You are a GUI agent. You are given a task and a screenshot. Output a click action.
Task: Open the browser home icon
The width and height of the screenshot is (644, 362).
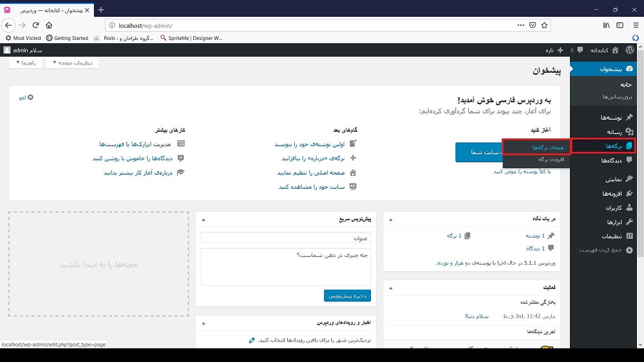[x=49, y=26]
